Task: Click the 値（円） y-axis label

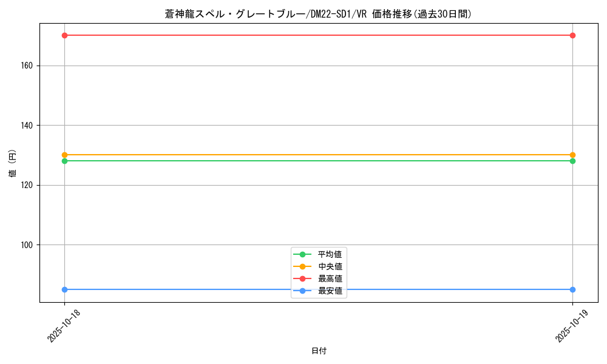Action: 12,165
